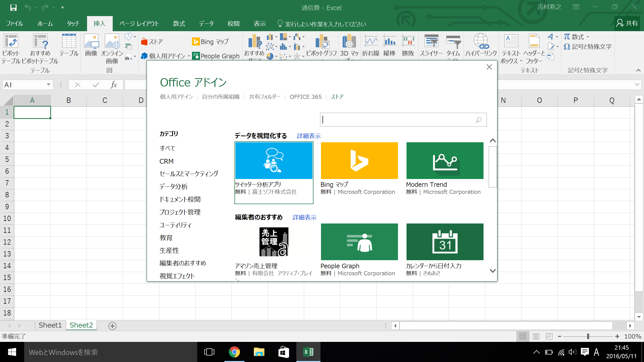This screenshot has height=362, width=644.
Task: Open the ストア add-in store button
Action: tap(152, 41)
